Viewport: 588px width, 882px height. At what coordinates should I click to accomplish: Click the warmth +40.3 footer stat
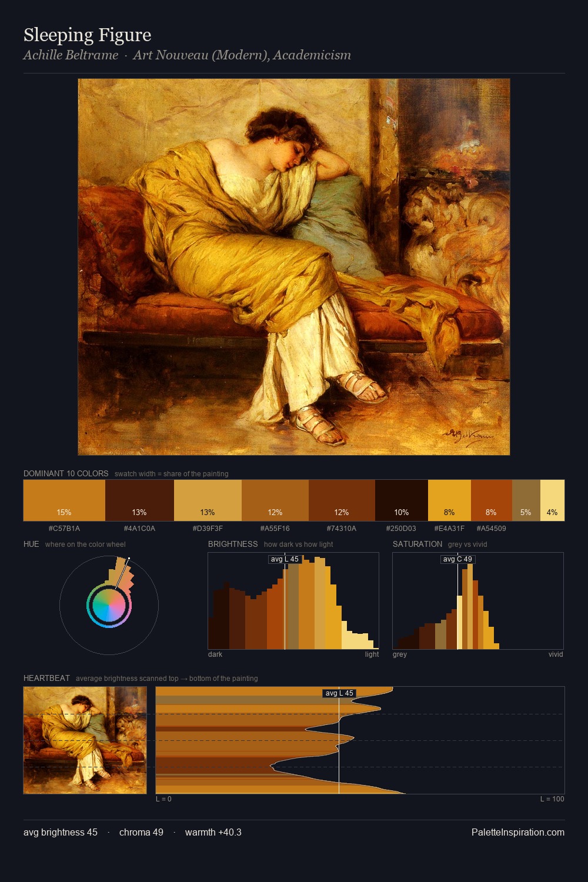click(x=213, y=832)
